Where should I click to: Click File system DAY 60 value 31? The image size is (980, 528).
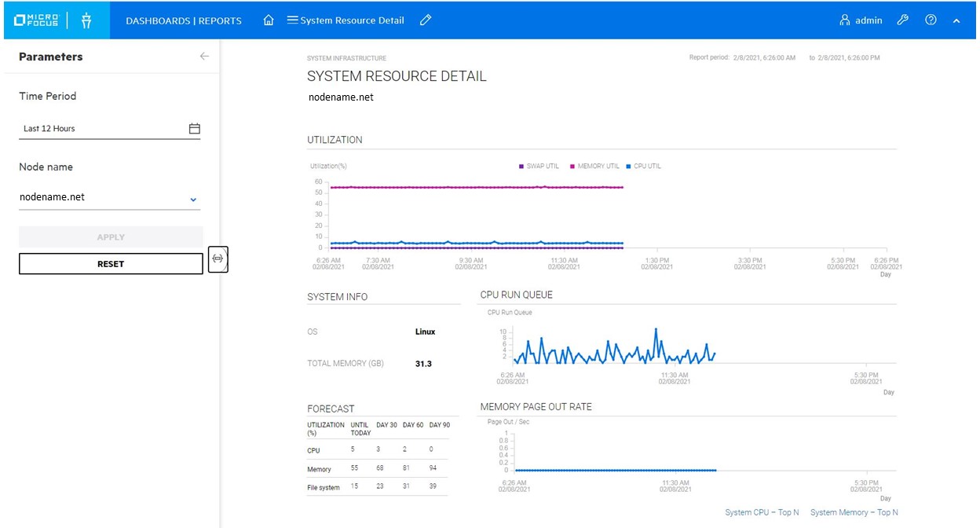coord(407,486)
